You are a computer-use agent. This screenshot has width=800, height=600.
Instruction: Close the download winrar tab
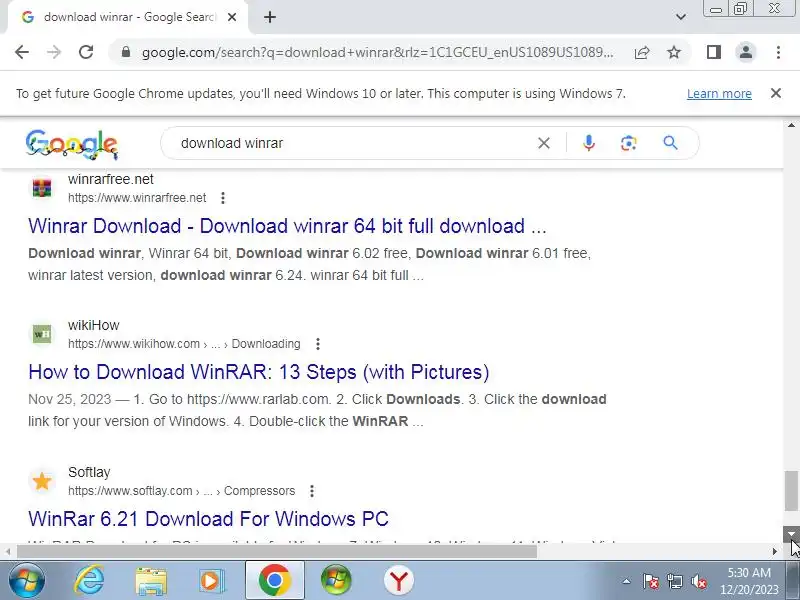(x=232, y=17)
